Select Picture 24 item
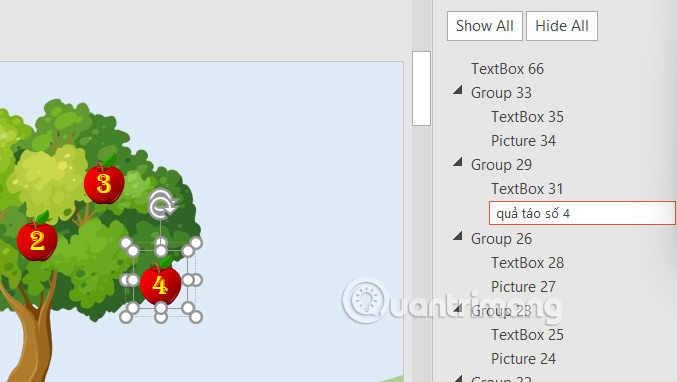 click(x=523, y=359)
